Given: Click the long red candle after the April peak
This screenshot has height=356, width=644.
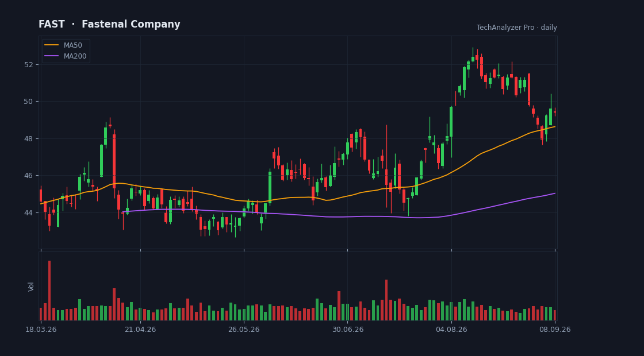Looking at the screenshot, I should coord(114,161).
